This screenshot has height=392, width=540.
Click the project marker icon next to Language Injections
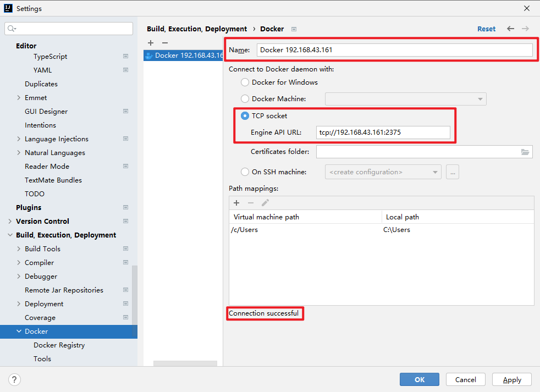pos(126,139)
